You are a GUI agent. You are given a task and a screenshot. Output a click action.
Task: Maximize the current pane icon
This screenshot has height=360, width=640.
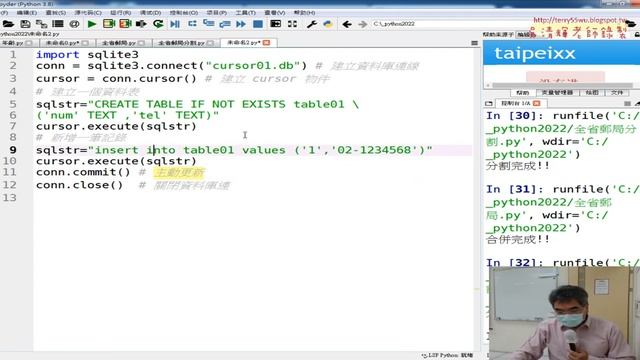click(x=276, y=24)
